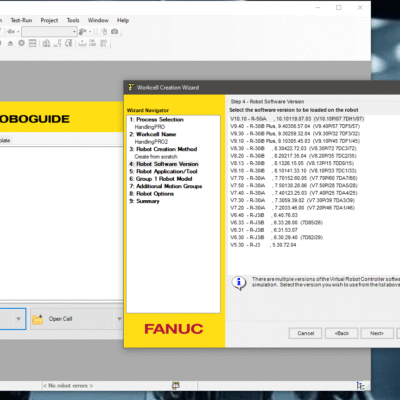Go to step 2: Workcell Name
The image size is (400, 400).
tap(153, 134)
